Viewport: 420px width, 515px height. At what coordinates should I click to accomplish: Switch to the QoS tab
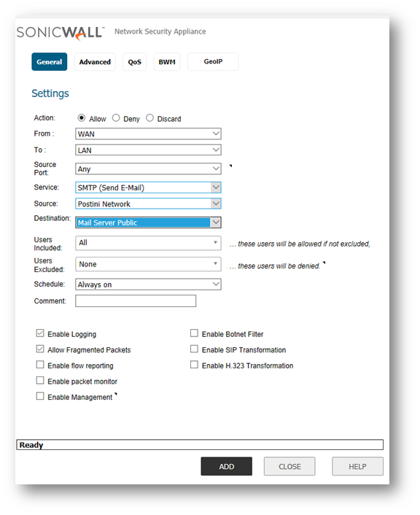pyautogui.click(x=135, y=62)
